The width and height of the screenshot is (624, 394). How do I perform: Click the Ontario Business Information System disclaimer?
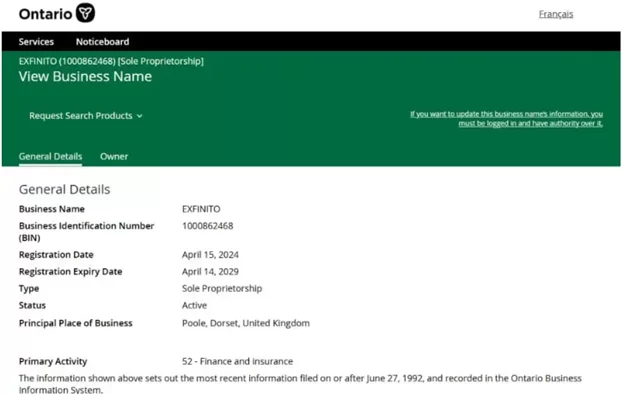300,384
